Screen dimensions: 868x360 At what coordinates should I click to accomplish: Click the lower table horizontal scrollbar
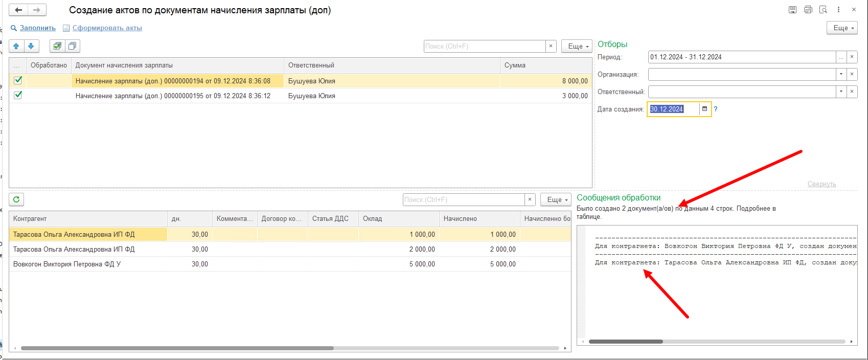tap(177, 348)
